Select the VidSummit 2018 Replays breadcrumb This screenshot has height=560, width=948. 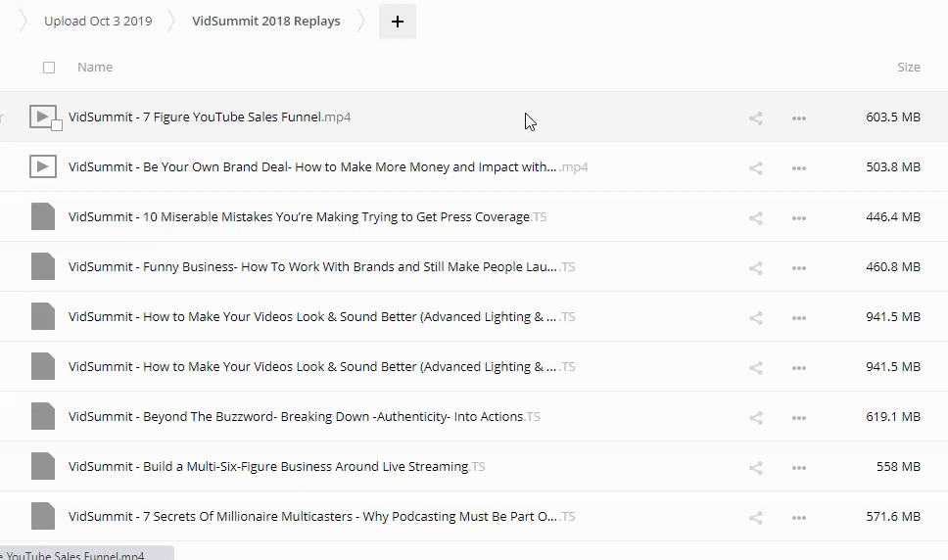265,22
